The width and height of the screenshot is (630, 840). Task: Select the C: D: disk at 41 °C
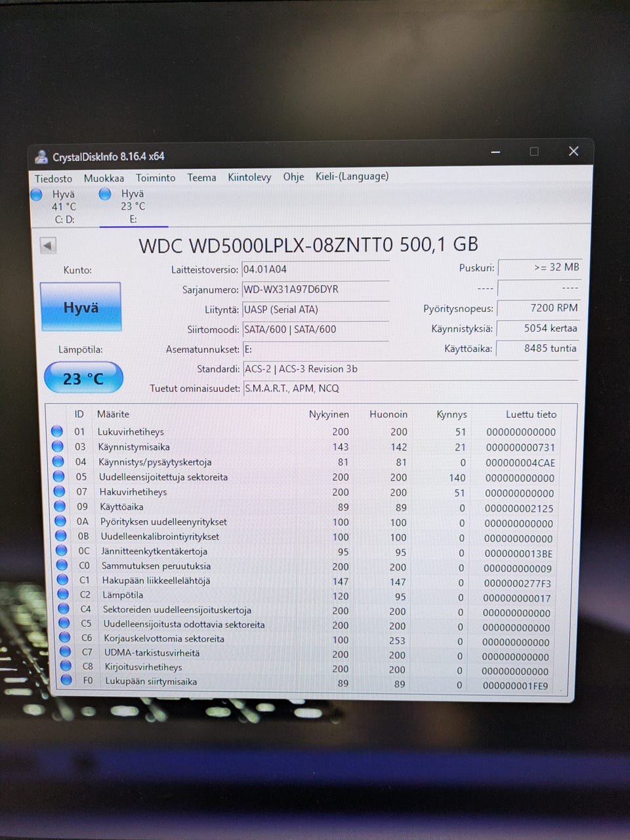click(x=55, y=206)
